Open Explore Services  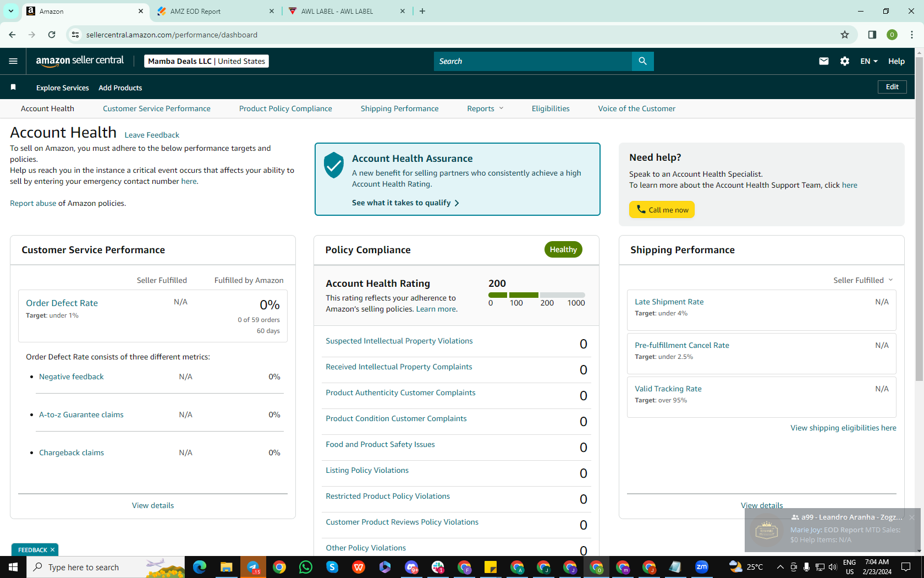pyautogui.click(x=62, y=88)
